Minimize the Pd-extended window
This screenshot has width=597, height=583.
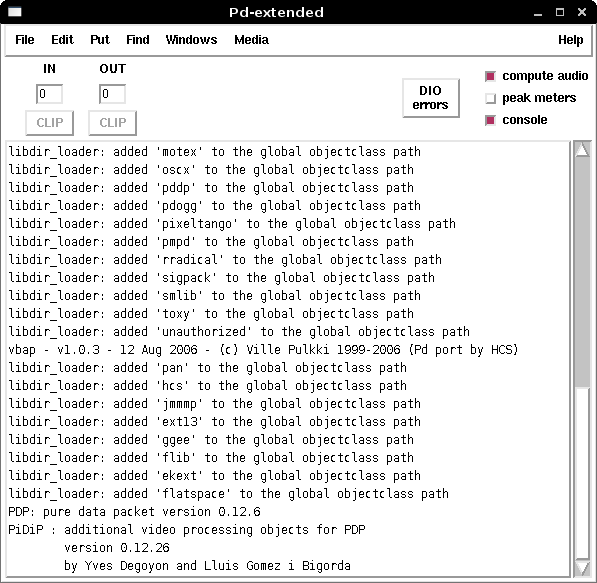(538, 13)
